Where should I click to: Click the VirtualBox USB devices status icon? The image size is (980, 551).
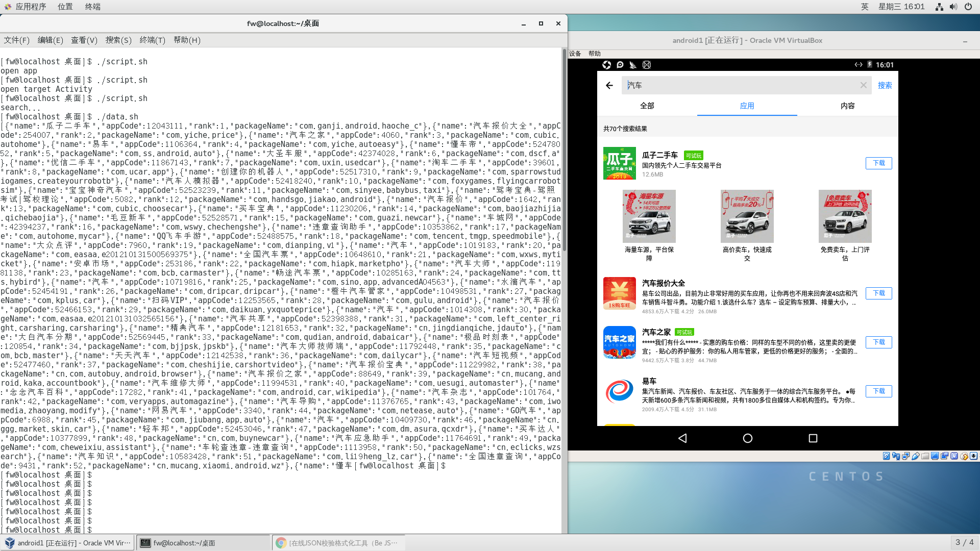tap(916, 456)
